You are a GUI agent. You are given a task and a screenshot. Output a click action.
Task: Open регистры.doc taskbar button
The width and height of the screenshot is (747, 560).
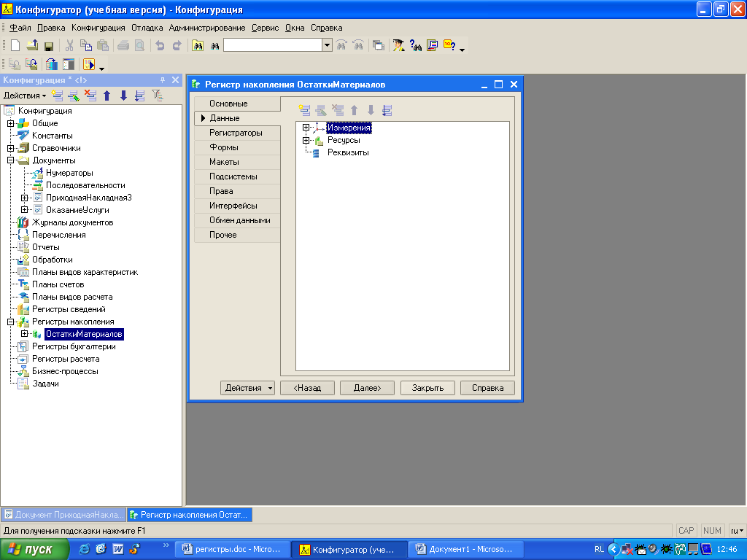[233, 550]
